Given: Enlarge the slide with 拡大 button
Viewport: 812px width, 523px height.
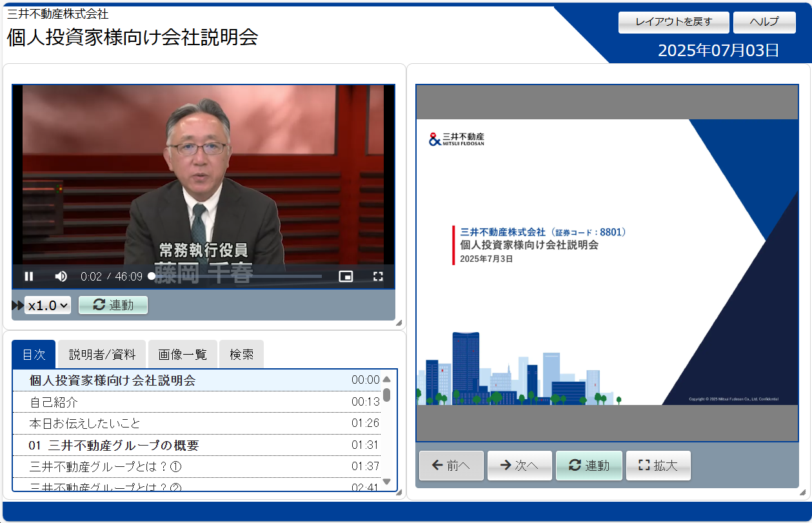Looking at the screenshot, I should click(659, 466).
